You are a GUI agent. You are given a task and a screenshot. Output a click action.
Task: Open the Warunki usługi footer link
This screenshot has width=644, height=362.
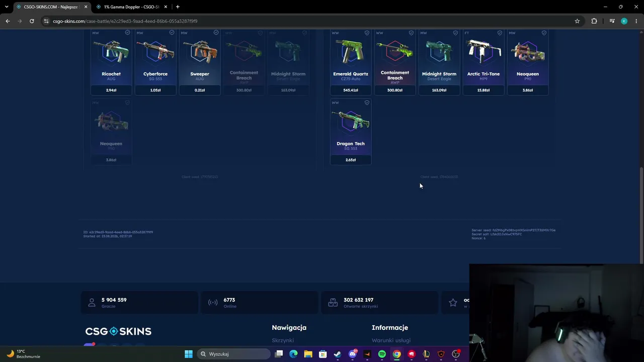pos(391,340)
